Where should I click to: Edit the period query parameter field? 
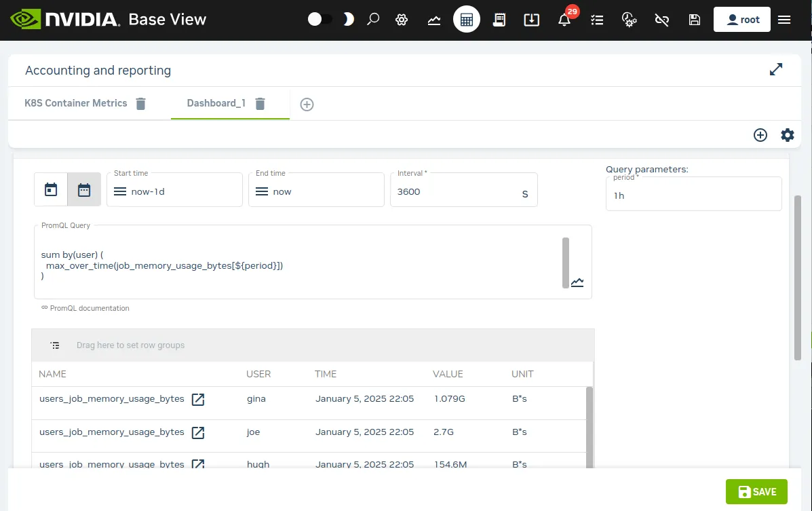693,195
